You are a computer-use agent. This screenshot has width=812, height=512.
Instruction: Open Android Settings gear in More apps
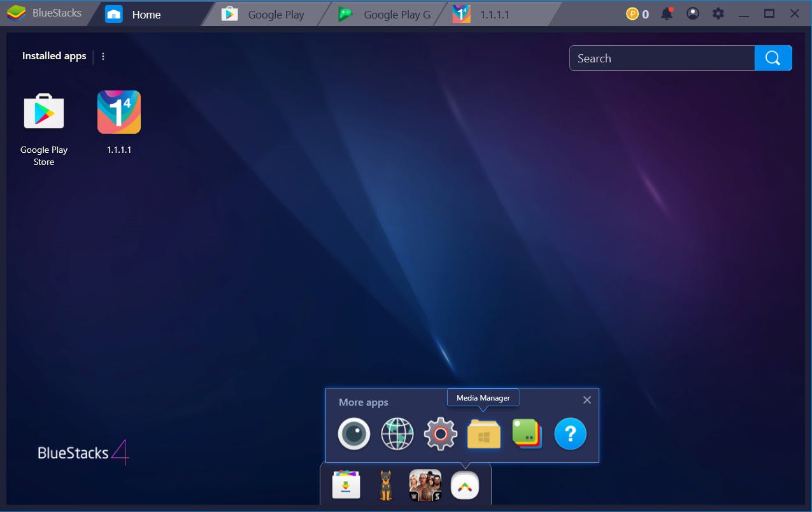[441, 434]
